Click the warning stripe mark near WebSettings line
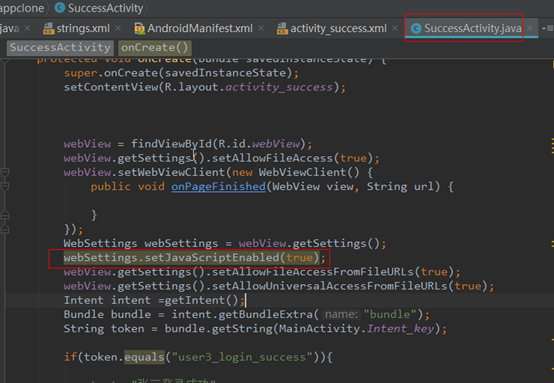Screen dimensions: 554x383 [552, 243]
